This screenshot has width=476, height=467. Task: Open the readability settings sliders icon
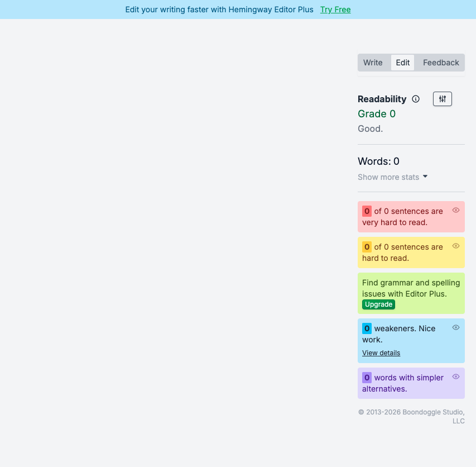click(x=442, y=98)
